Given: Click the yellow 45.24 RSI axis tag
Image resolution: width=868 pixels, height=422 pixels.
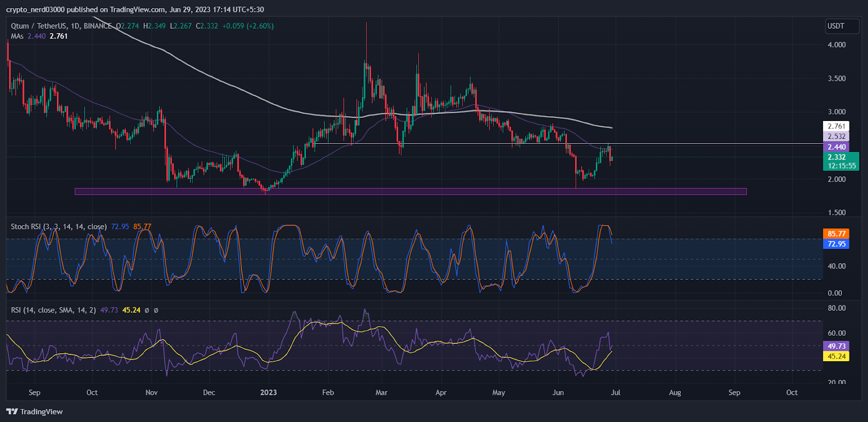Looking at the screenshot, I should pyautogui.click(x=836, y=356).
